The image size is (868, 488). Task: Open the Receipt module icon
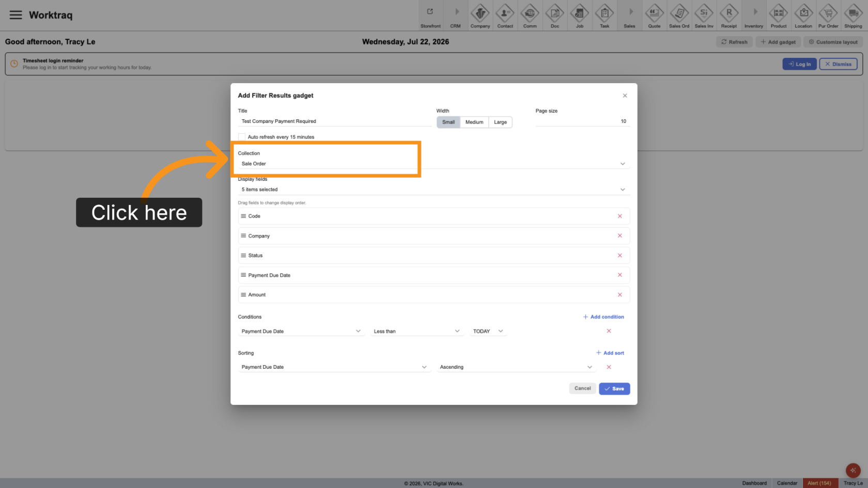(x=729, y=15)
